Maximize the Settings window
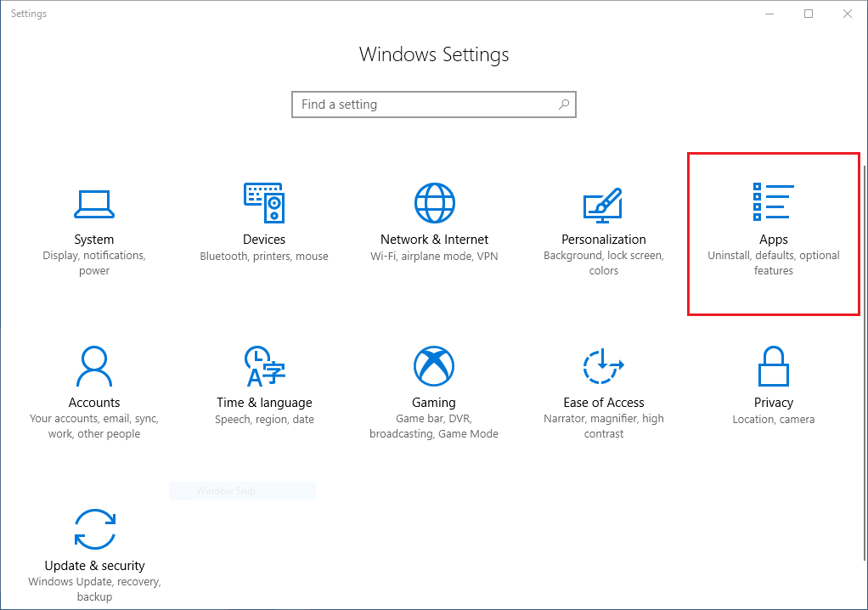 point(808,14)
